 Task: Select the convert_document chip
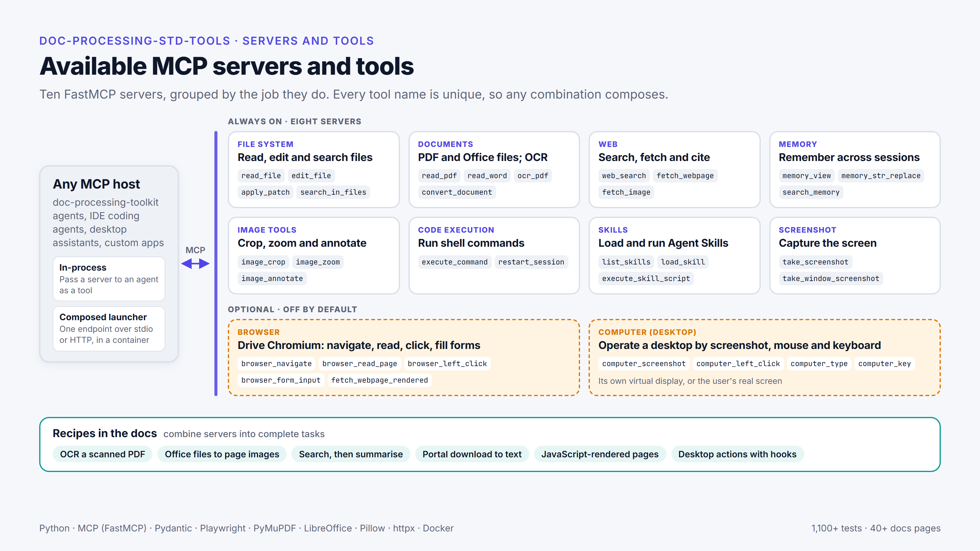click(457, 193)
